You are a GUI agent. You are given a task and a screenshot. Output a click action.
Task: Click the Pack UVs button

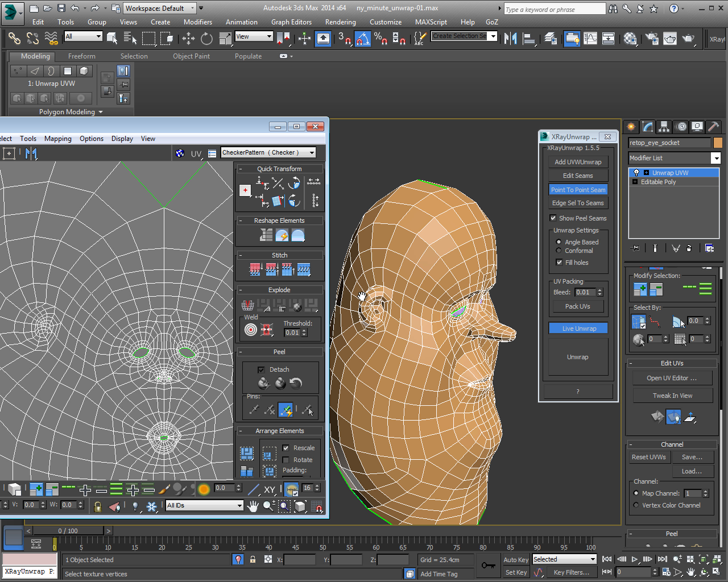click(578, 306)
